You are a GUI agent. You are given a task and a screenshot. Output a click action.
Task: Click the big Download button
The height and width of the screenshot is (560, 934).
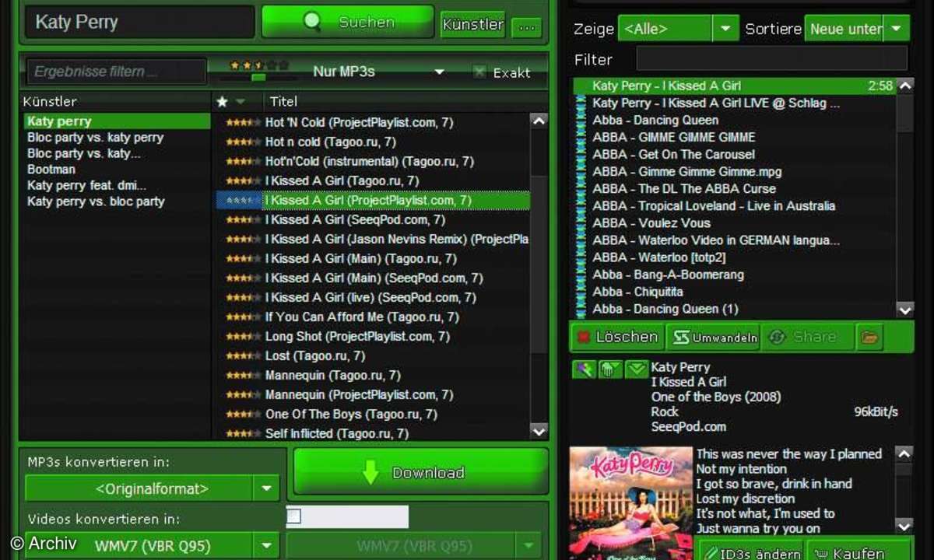420,472
